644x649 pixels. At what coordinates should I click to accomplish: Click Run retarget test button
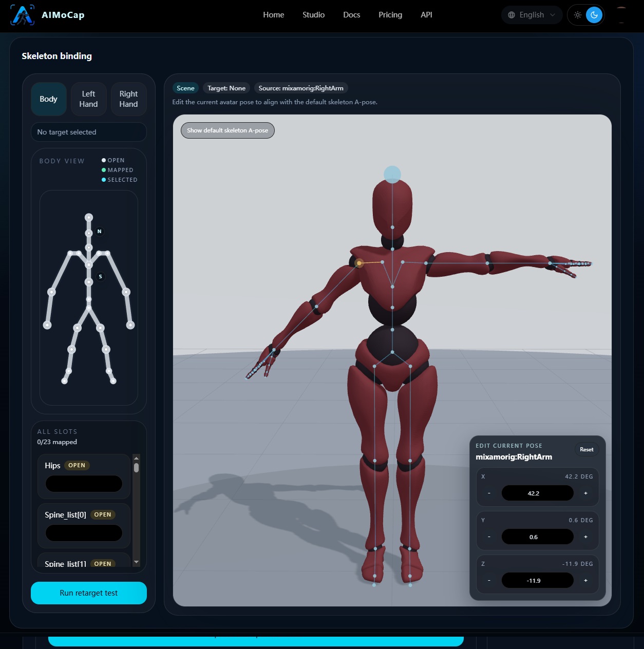(x=89, y=593)
